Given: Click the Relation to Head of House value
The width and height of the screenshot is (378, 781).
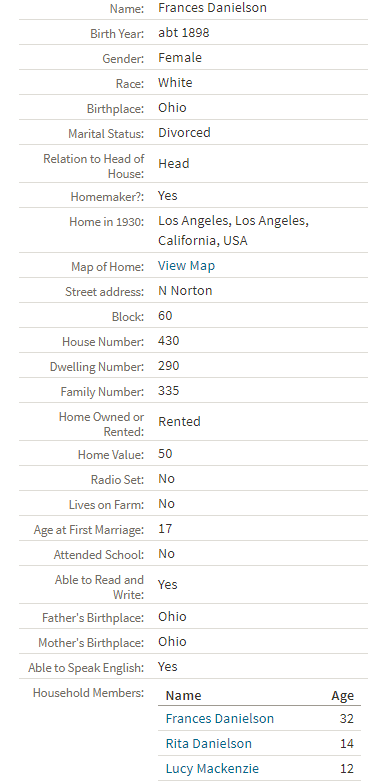Looking at the screenshot, I should 174,163.
